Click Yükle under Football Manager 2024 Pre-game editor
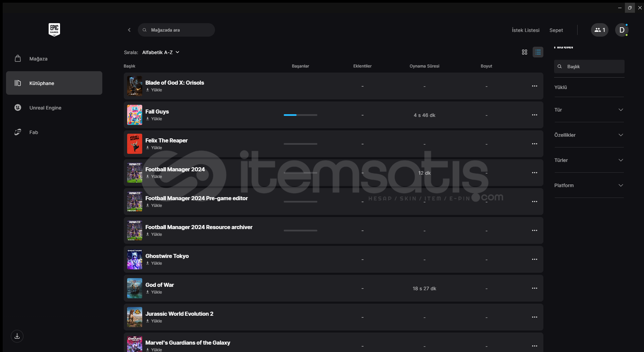Viewport: 644px width, 352px height. click(154, 206)
